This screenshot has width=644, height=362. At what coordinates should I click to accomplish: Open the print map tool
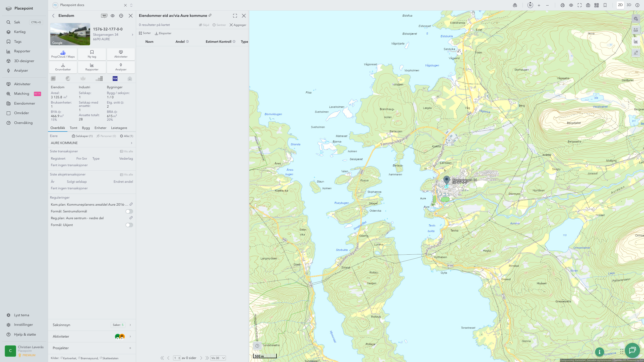562,5
